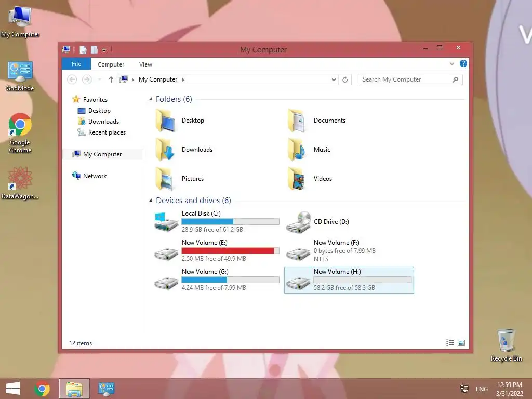Image resolution: width=532 pixels, height=399 pixels.
Task: Select New Volume (G:) drive
Action: click(217, 280)
